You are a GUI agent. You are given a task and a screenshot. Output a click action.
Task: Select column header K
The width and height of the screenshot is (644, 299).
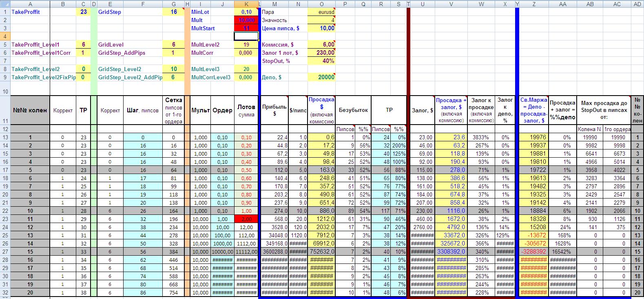click(x=246, y=4)
